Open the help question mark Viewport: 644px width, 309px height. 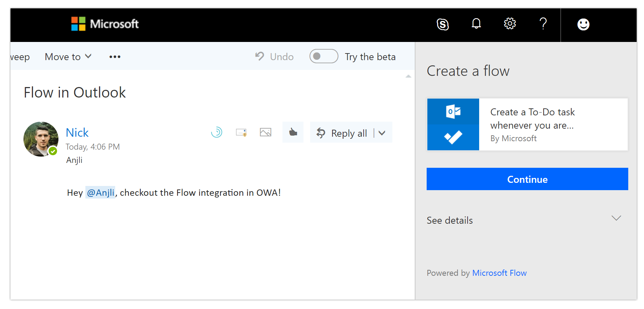coord(543,24)
